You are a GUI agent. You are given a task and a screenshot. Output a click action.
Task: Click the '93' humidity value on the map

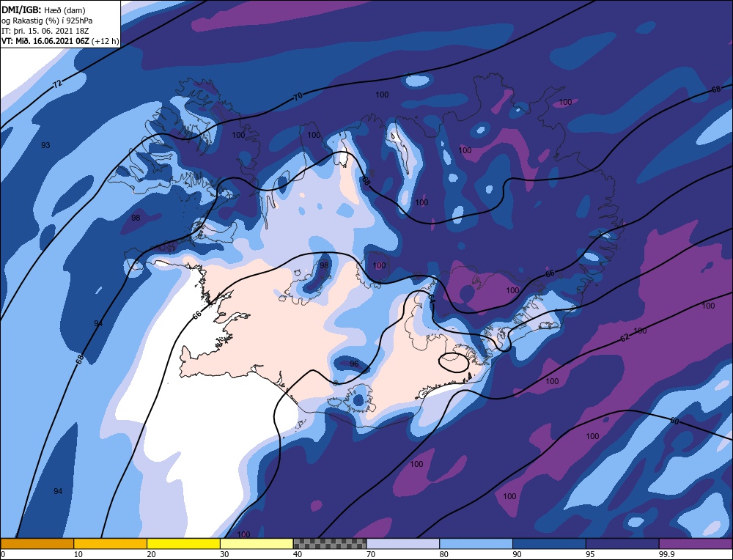point(45,145)
